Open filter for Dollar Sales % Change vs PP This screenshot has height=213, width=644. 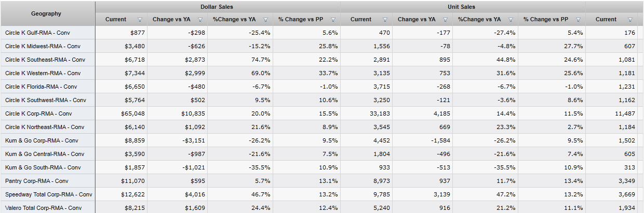pos(333,20)
